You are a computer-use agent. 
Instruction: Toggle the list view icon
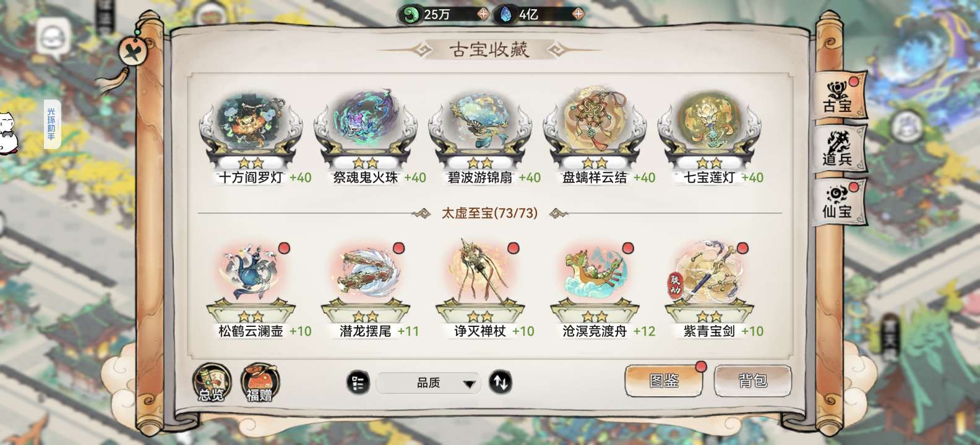coord(358,383)
